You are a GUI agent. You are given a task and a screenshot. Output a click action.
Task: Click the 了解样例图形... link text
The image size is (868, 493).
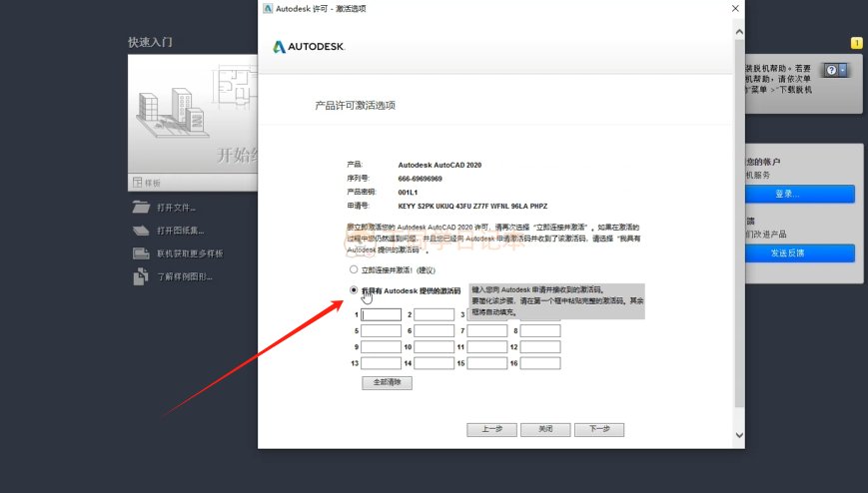click(x=185, y=276)
